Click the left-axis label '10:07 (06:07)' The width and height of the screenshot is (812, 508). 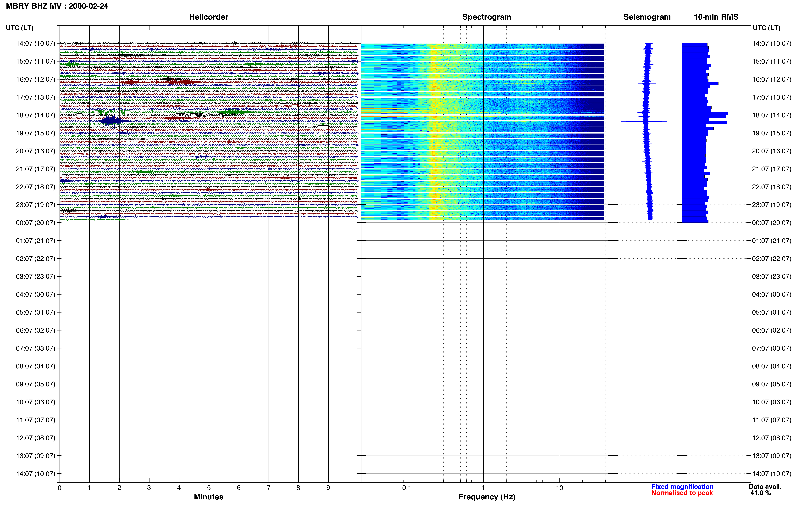click(36, 402)
